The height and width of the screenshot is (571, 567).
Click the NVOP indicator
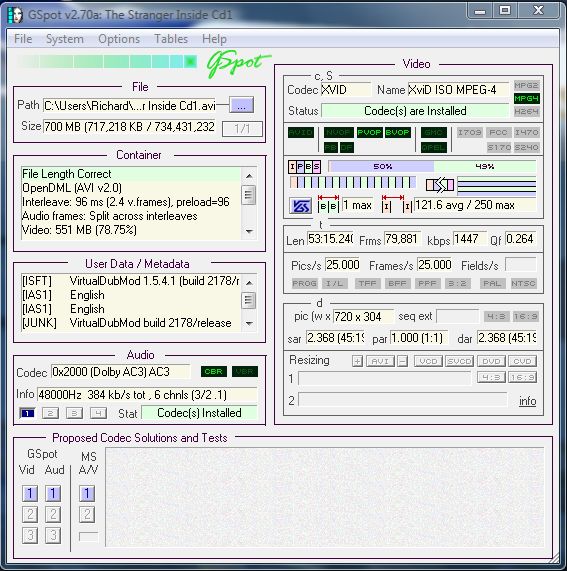pos(339,132)
